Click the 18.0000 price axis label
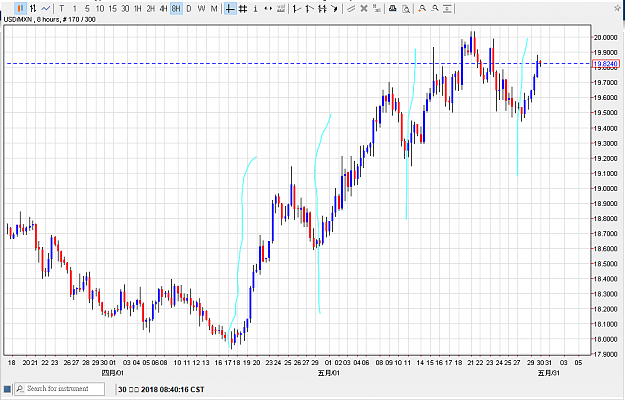The width and height of the screenshot is (625, 400). pyautogui.click(x=605, y=339)
